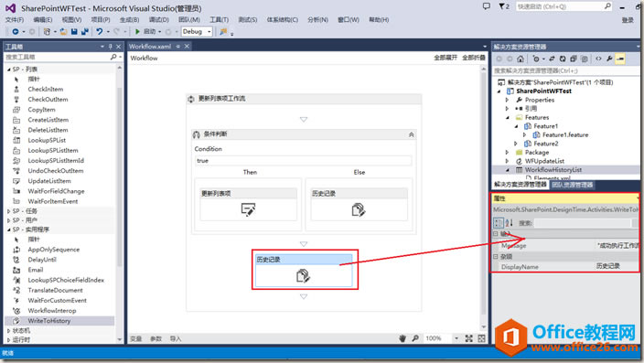Image resolution: width=644 pixels, height=363 pixels.
Task: Switch to the Workflow.xaml tab
Action: [150, 47]
